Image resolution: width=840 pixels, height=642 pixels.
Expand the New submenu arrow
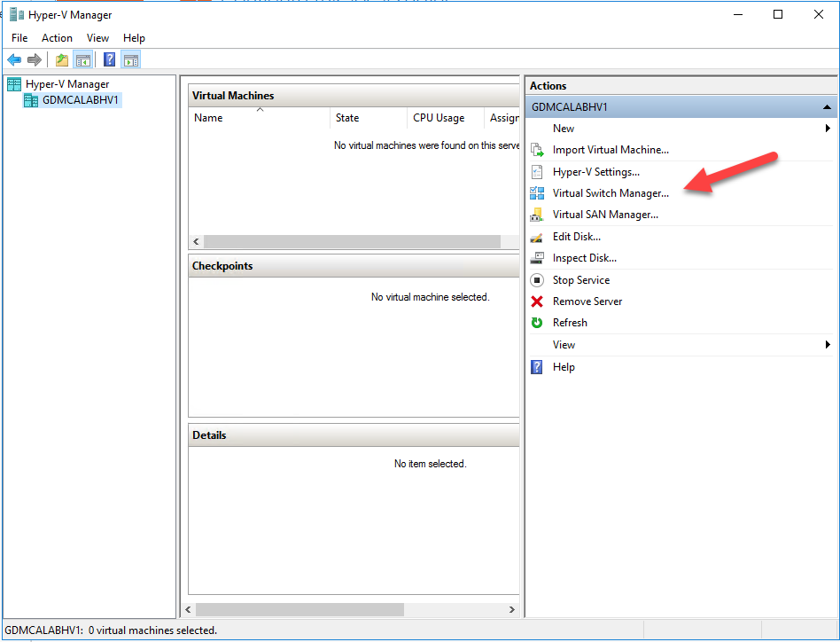click(828, 128)
